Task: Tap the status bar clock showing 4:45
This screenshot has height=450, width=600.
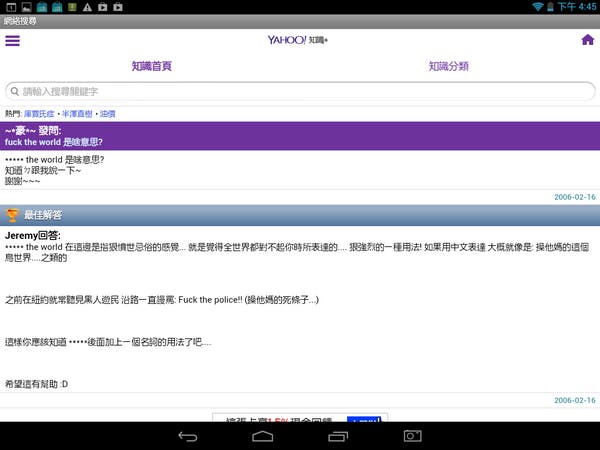Action: 585,7
